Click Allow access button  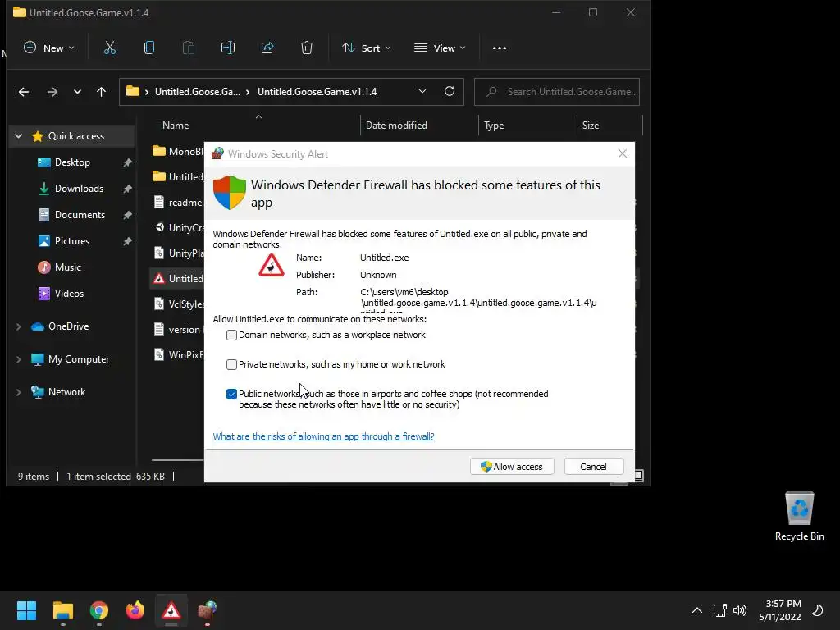tap(512, 467)
